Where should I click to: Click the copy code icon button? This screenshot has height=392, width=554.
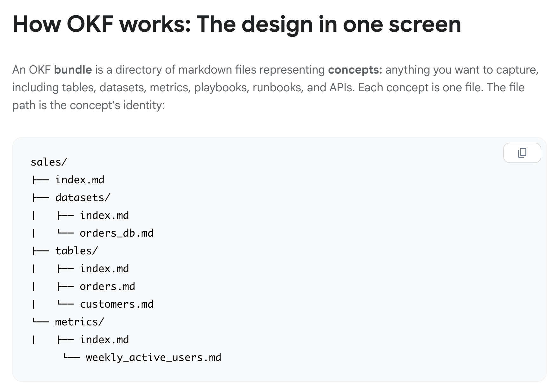522,153
